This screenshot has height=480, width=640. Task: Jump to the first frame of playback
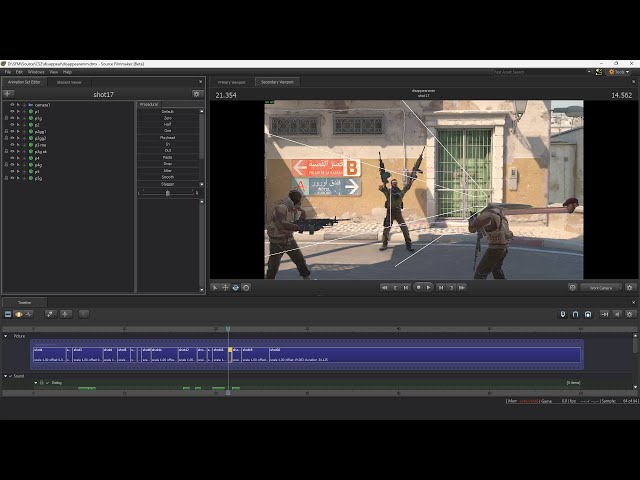click(x=384, y=288)
